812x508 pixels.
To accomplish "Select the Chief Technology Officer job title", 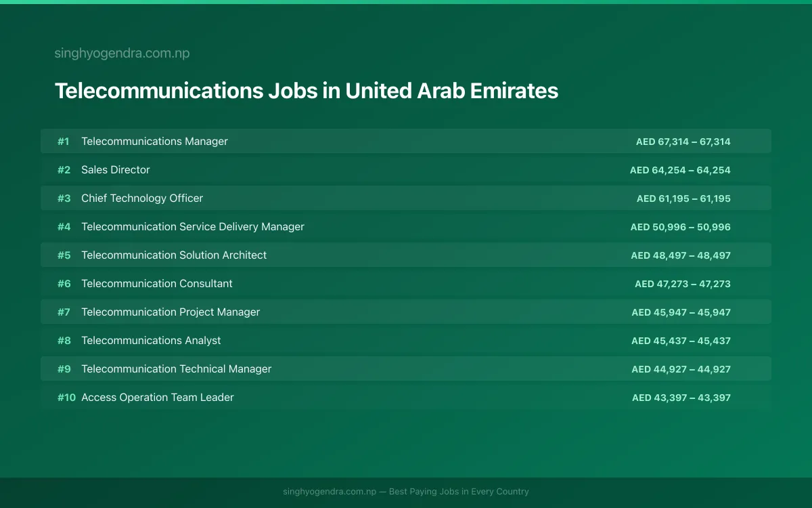I will [142, 198].
